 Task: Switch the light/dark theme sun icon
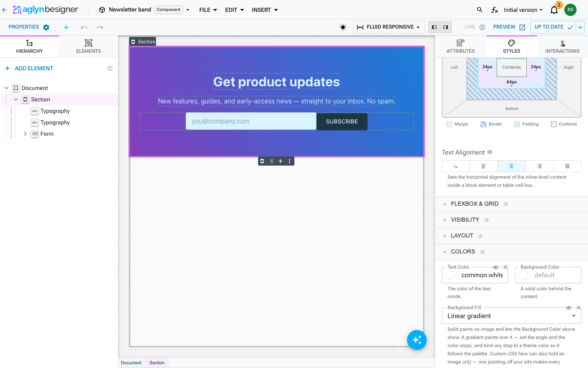(x=343, y=27)
